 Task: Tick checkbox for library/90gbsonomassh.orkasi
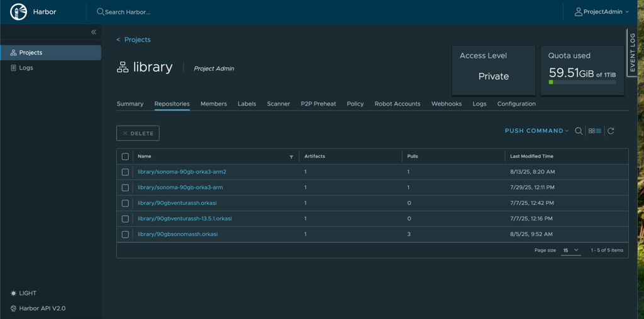[125, 234]
